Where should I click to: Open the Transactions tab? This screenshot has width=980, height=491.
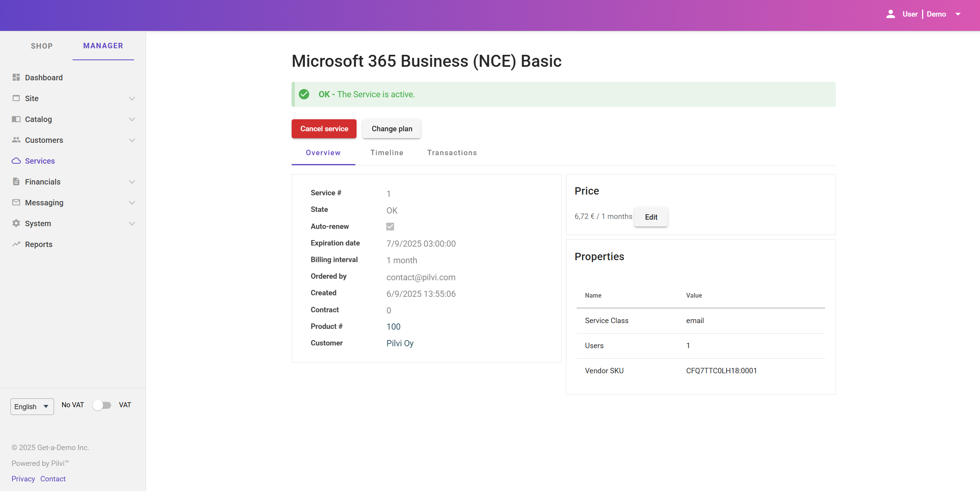click(x=452, y=153)
